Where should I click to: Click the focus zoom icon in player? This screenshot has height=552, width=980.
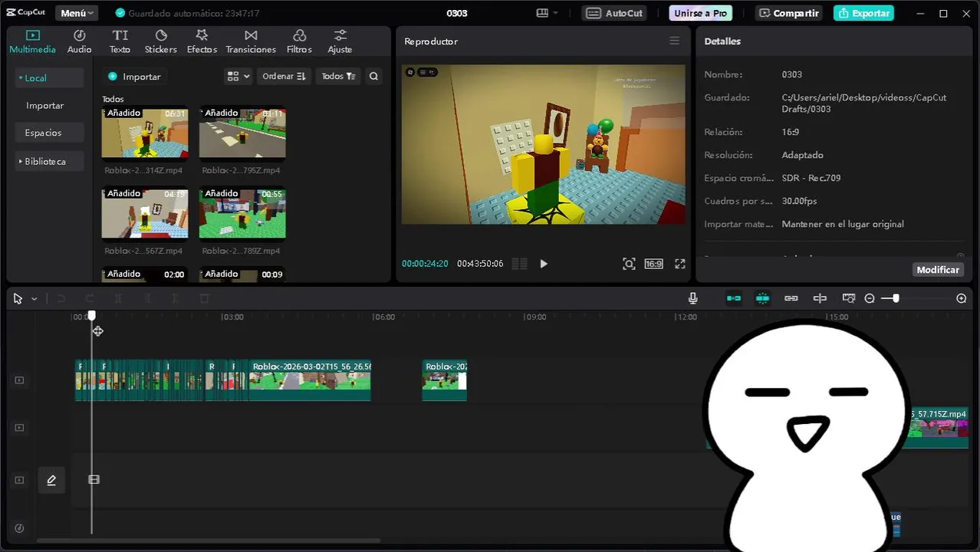pos(629,264)
